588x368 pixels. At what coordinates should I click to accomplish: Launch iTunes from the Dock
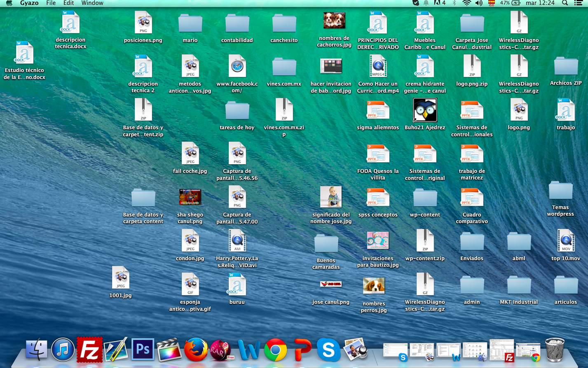click(63, 350)
